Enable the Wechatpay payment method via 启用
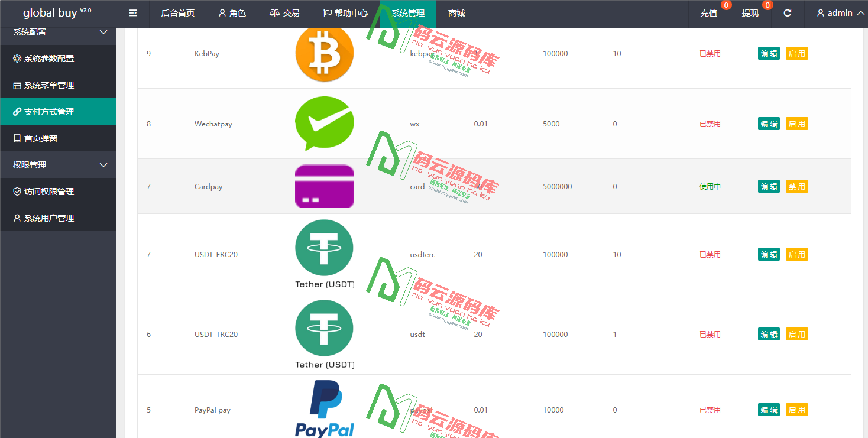The width and height of the screenshot is (868, 438). (x=796, y=124)
